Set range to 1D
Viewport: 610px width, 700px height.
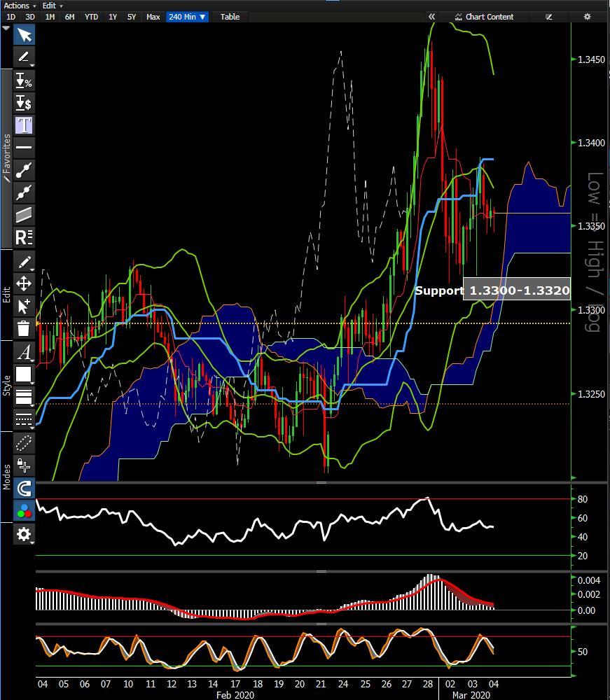(x=11, y=17)
